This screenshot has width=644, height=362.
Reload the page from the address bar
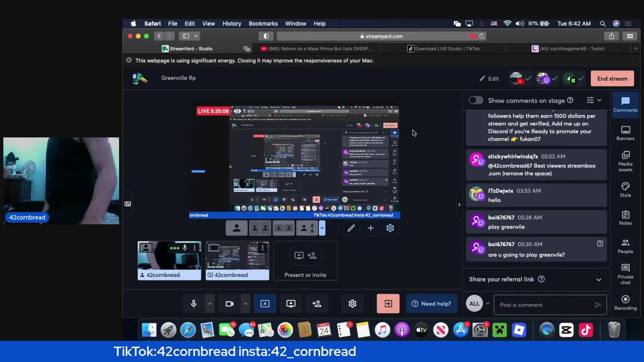481,36
